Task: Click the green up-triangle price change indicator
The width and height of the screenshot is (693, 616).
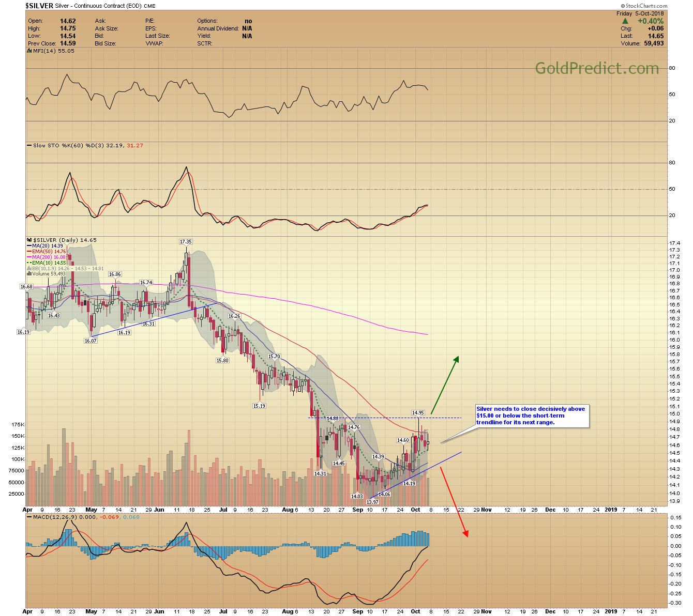Action: pyautogui.click(x=625, y=21)
